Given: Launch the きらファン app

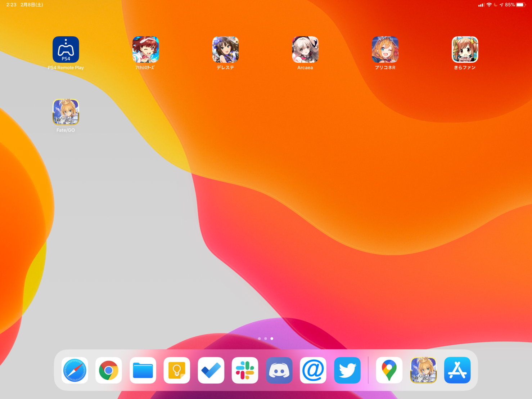Looking at the screenshot, I should (x=465, y=50).
